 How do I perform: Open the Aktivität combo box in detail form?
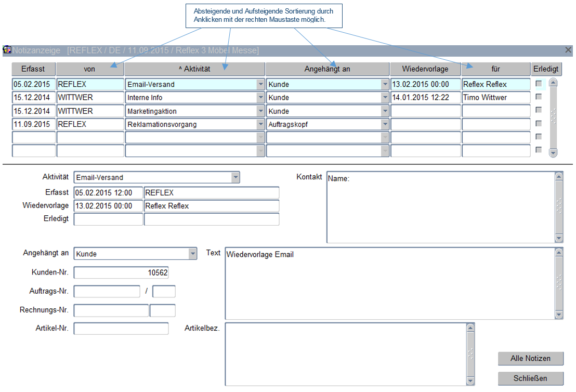[x=235, y=178]
